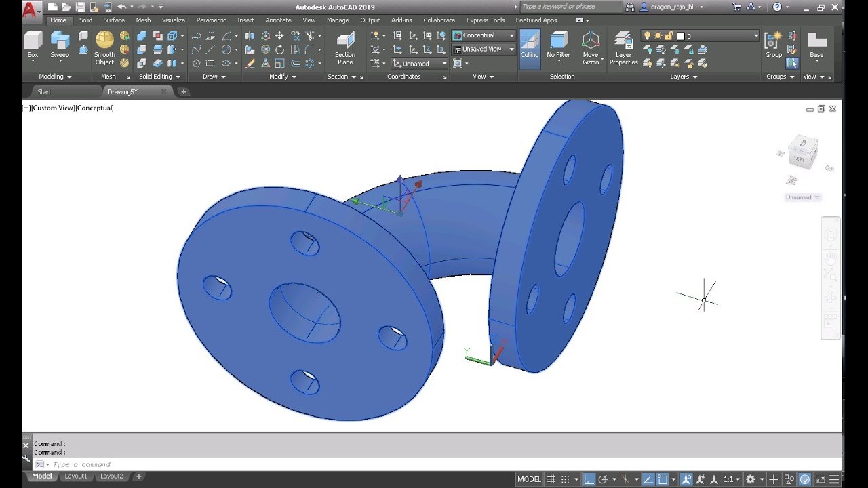Click the Help question mark icon
868x488 pixels.
coord(776,7)
